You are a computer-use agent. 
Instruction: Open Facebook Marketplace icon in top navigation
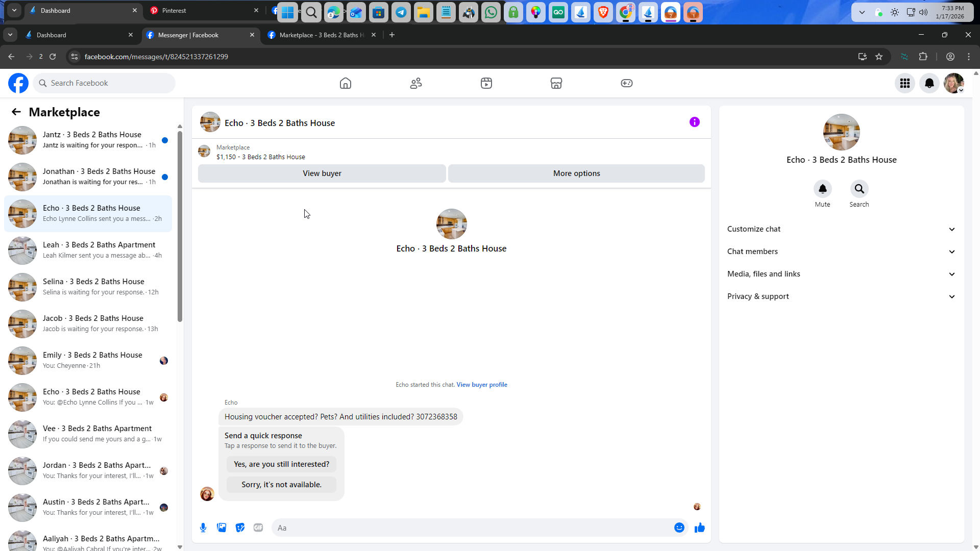[556, 83]
